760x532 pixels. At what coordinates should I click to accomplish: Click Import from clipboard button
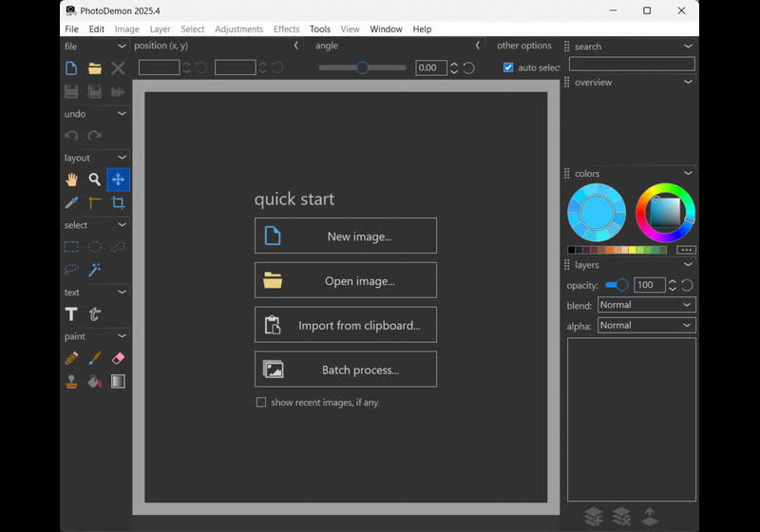click(346, 325)
